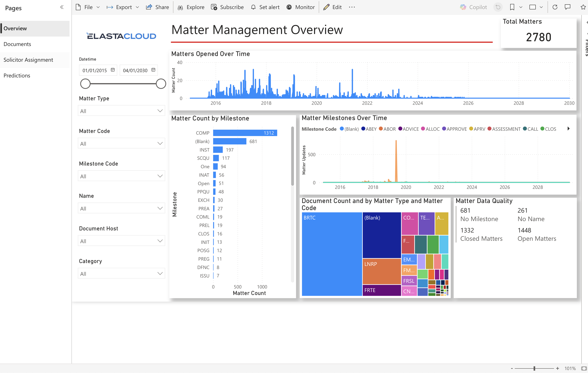Viewport: 588px width, 373px height.
Task: Switch to the Solicitor Assignment page
Action: click(28, 60)
